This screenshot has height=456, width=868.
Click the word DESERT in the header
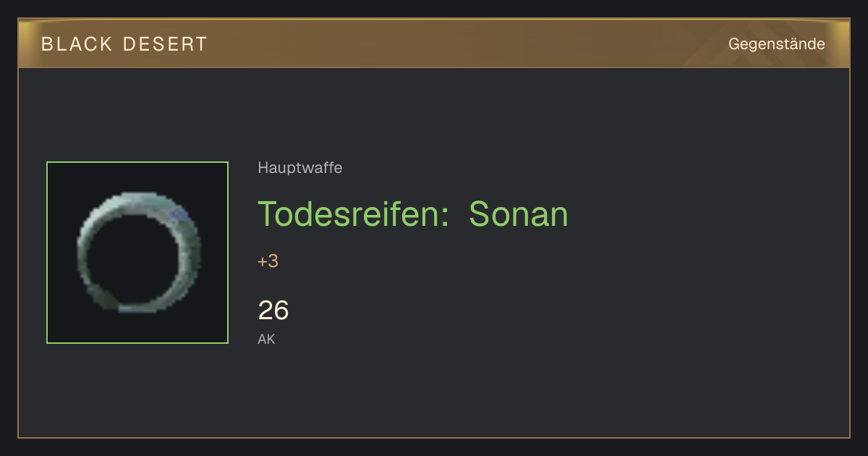point(166,44)
